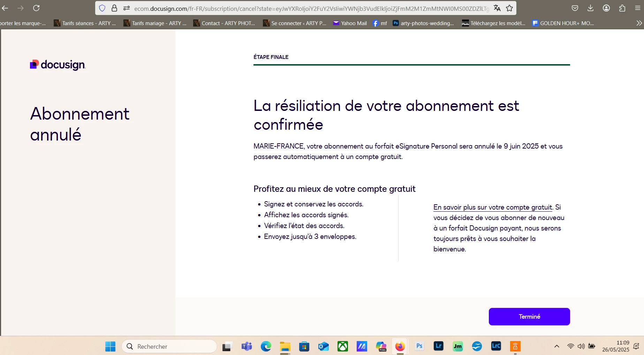Click the browser Back arrow
This screenshot has width=644, height=355.
point(5,8)
